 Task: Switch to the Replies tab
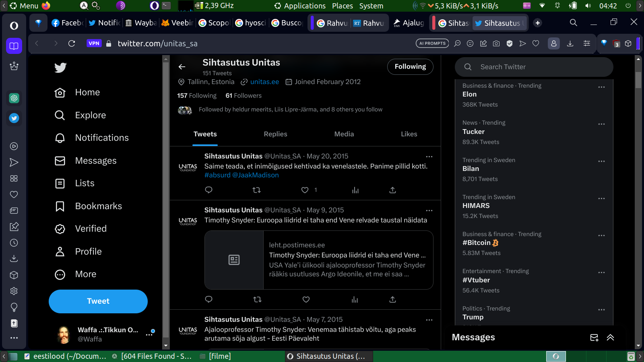[275, 134]
